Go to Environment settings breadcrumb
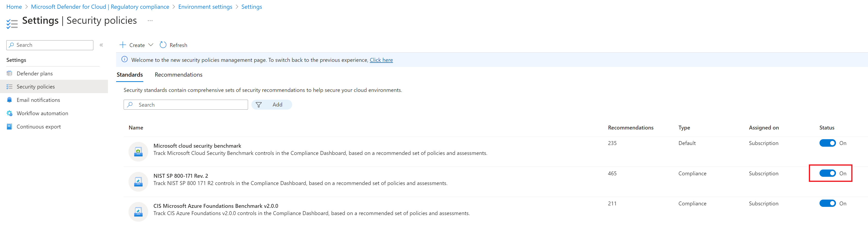868x226 pixels. 205,7
